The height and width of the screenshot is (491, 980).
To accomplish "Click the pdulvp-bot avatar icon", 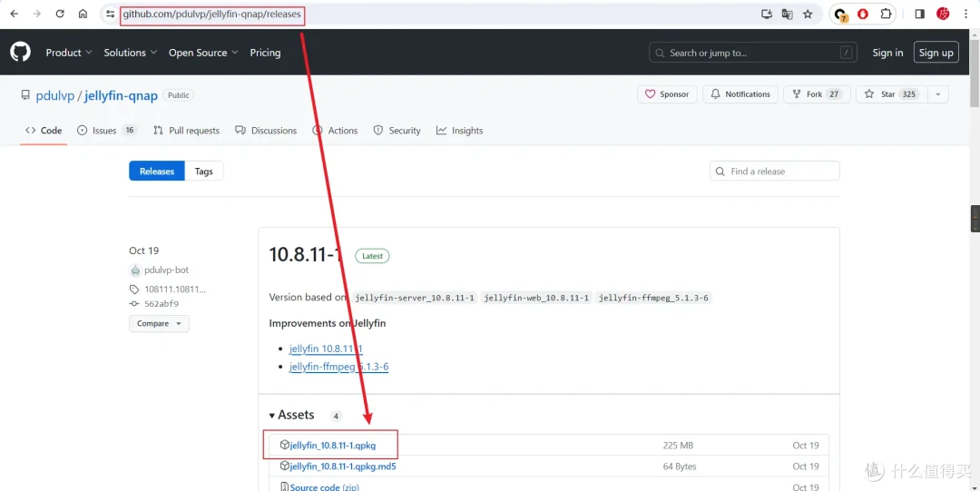I will click(135, 270).
